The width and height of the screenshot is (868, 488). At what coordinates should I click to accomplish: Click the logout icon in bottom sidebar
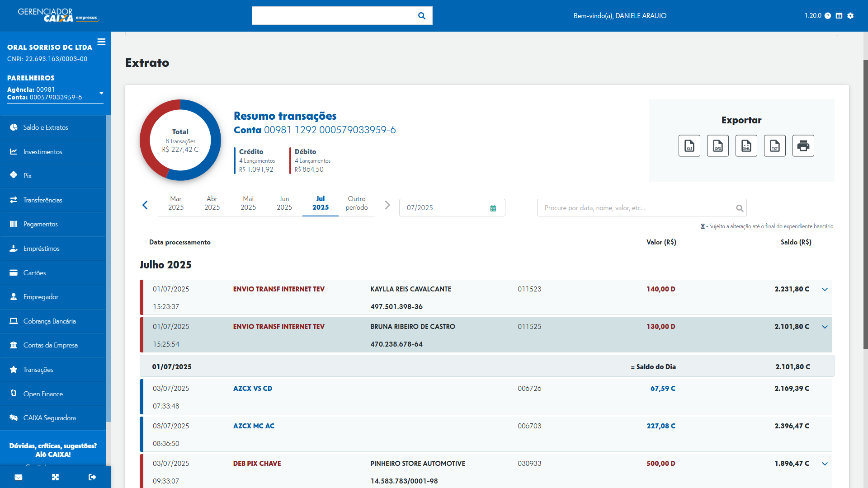pos(92,477)
